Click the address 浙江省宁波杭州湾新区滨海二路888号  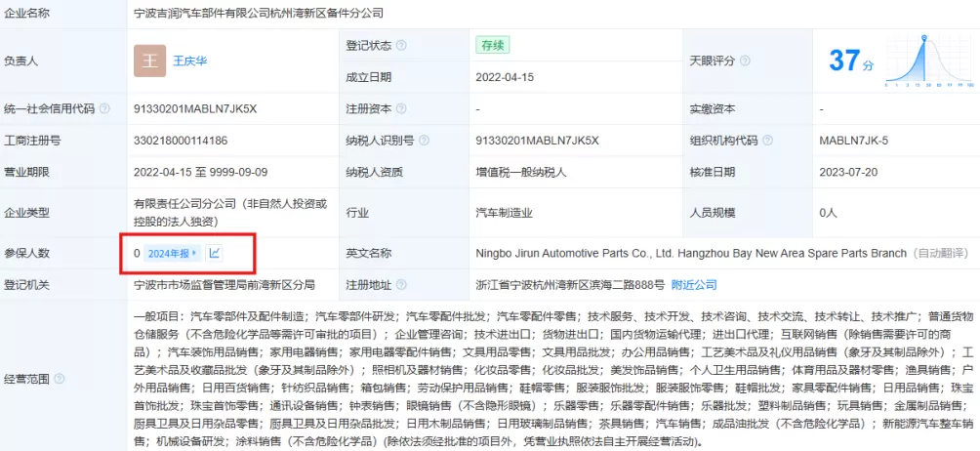[570, 285]
